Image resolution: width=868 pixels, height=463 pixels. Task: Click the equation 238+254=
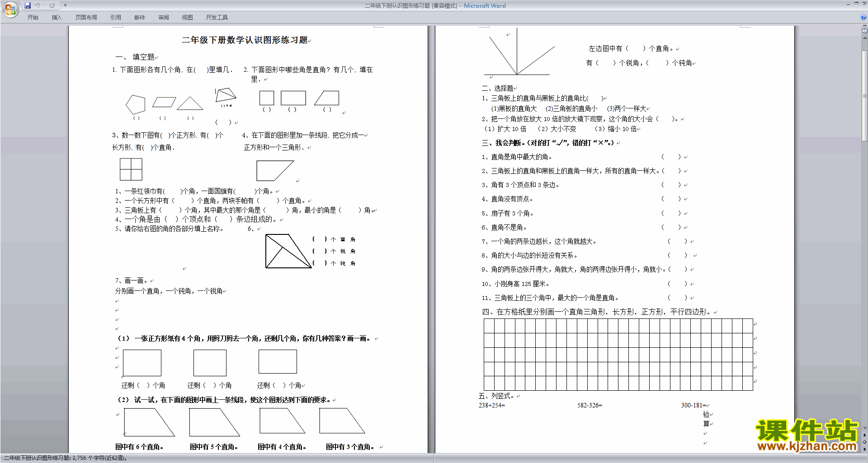492,405
